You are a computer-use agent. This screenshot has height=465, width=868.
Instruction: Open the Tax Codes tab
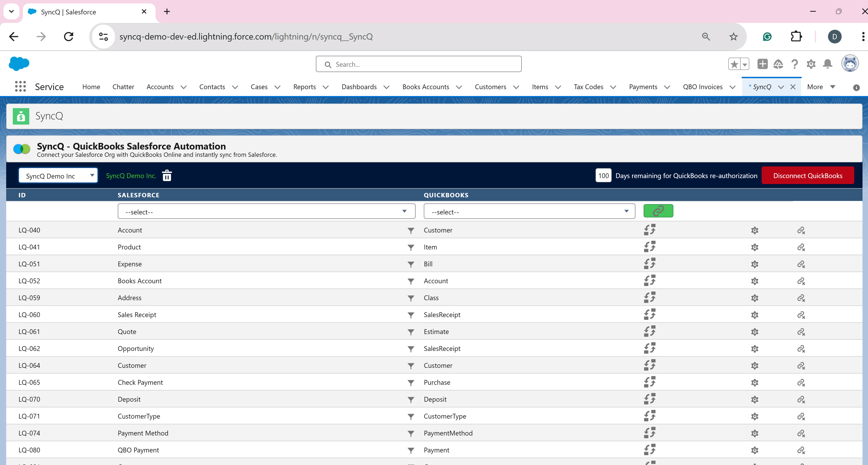point(588,87)
